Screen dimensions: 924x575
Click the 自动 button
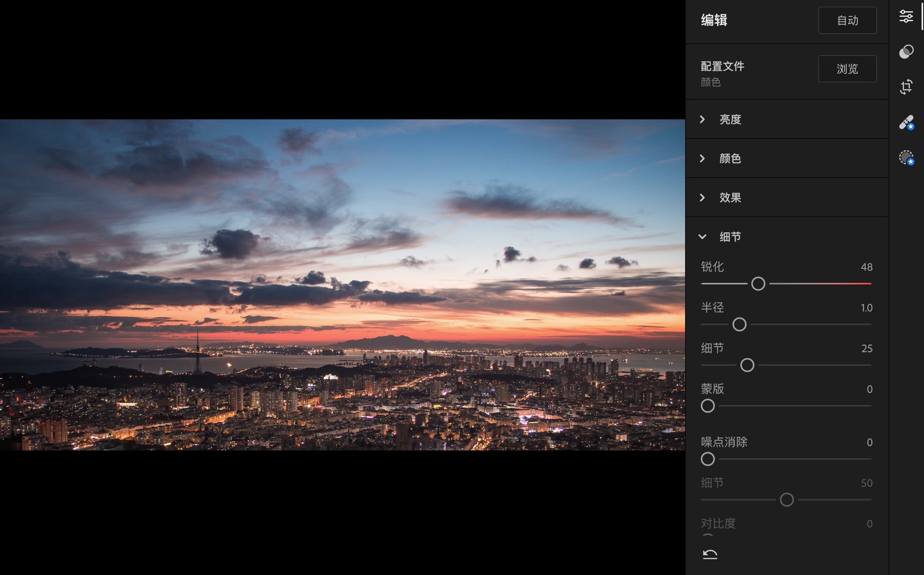(x=847, y=20)
